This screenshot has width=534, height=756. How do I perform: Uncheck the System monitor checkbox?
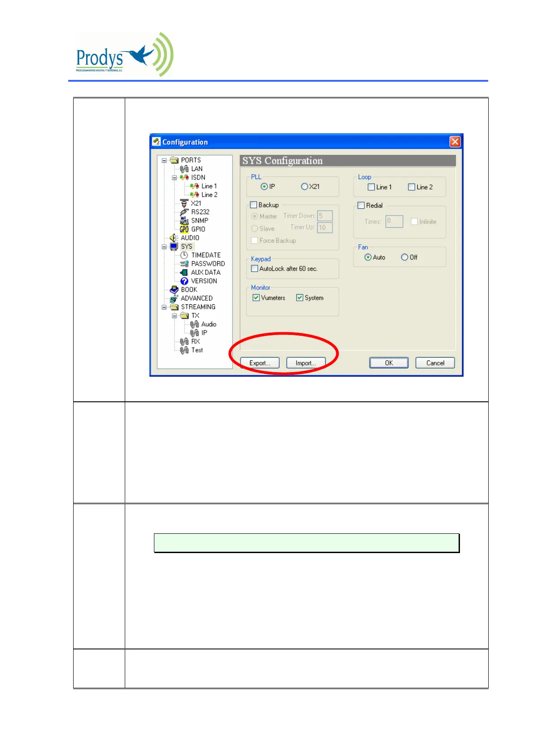[x=300, y=298]
